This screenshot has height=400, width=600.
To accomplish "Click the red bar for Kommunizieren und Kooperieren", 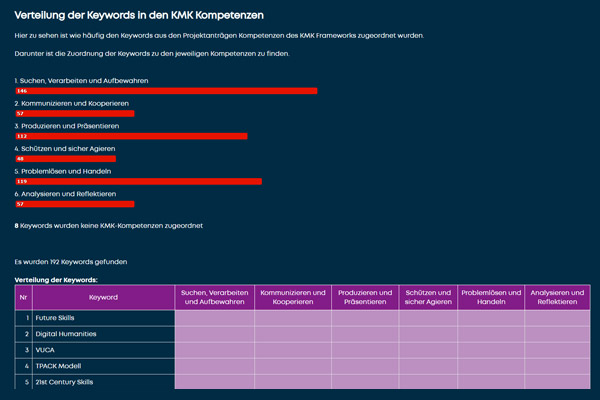I will (74, 113).
